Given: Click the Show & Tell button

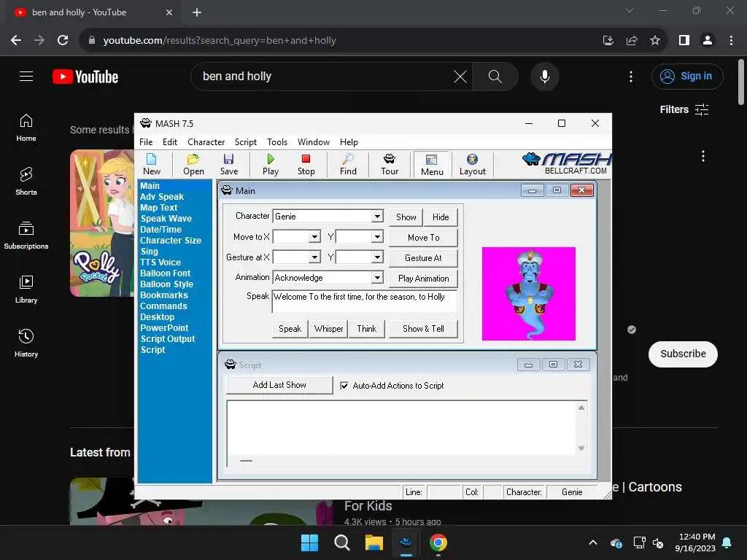Looking at the screenshot, I should pos(423,329).
